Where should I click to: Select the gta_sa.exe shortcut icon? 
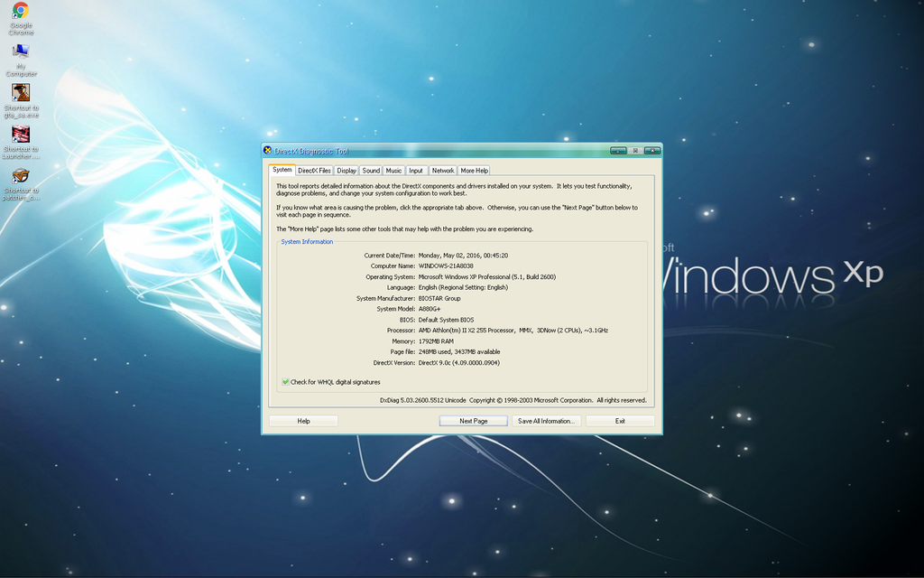point(21,92)
